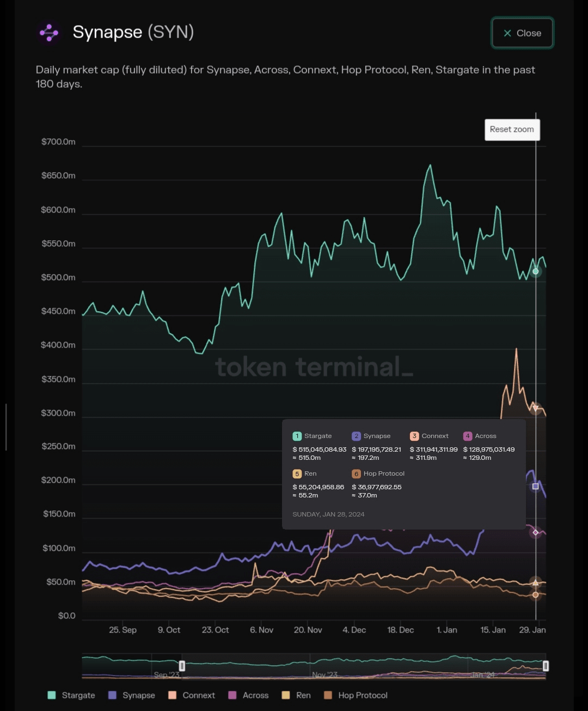Viewport: 588px width, 711px height.
Task: Toggle Stargate visibility in the legend
Action: coord(71,695)
